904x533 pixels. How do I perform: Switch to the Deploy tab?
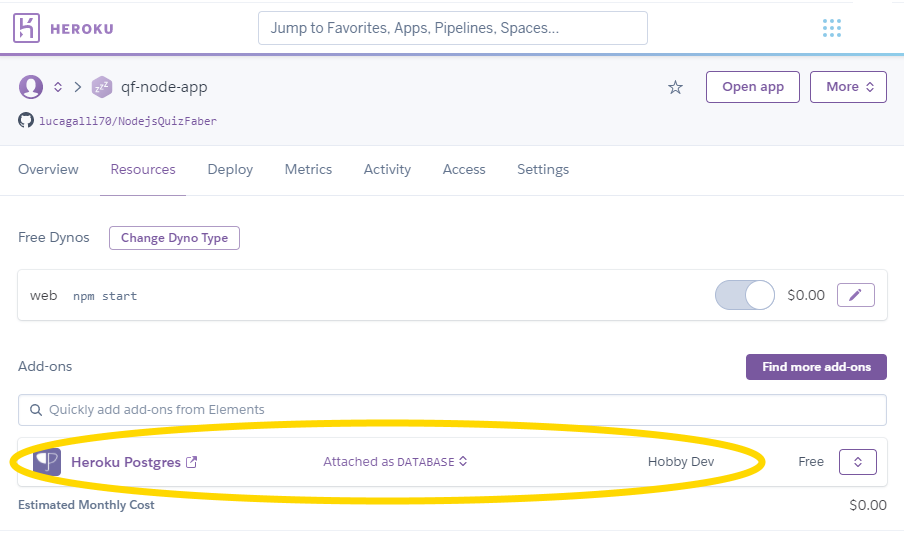click(x=230, y=170)
